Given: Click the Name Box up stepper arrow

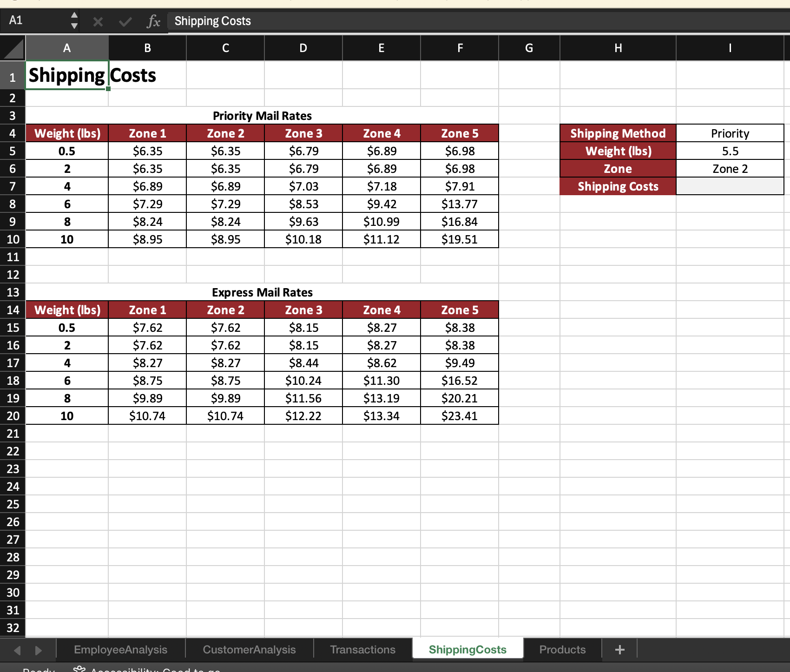Looking at the screenshot, I should pos(74,15).
